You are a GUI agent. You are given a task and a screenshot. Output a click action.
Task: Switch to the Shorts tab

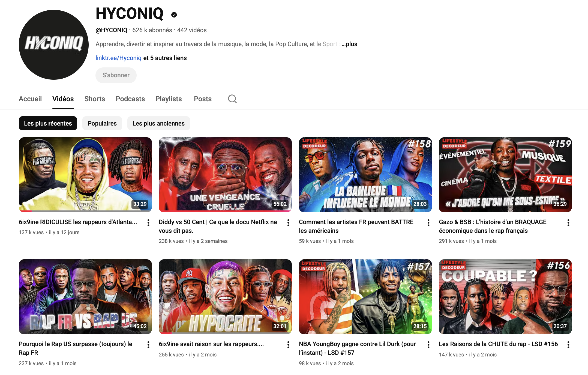(x=95, y=99)
